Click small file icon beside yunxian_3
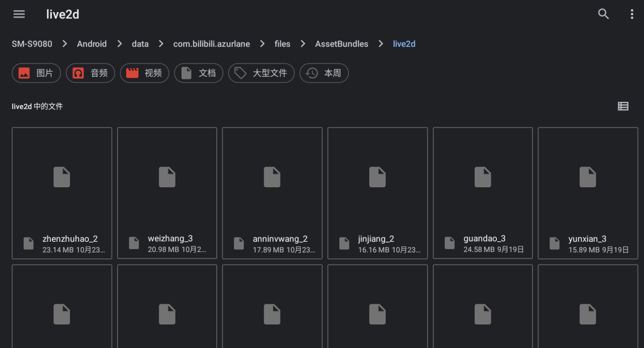 point(555,243)
